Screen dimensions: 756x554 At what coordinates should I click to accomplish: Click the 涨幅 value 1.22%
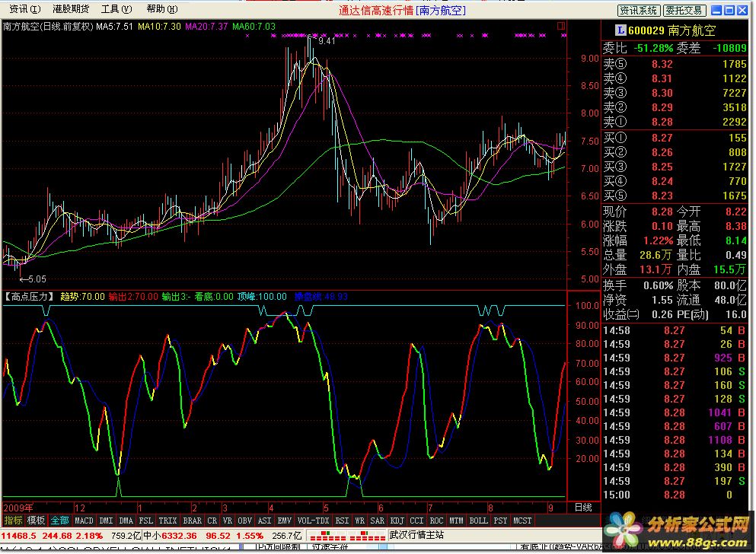click(658, 241)
